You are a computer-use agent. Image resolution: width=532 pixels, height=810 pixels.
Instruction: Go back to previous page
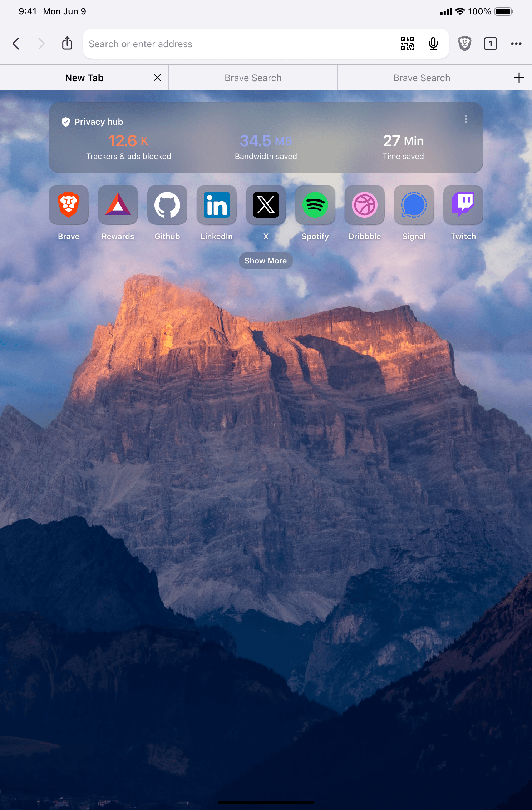(16, 44)
